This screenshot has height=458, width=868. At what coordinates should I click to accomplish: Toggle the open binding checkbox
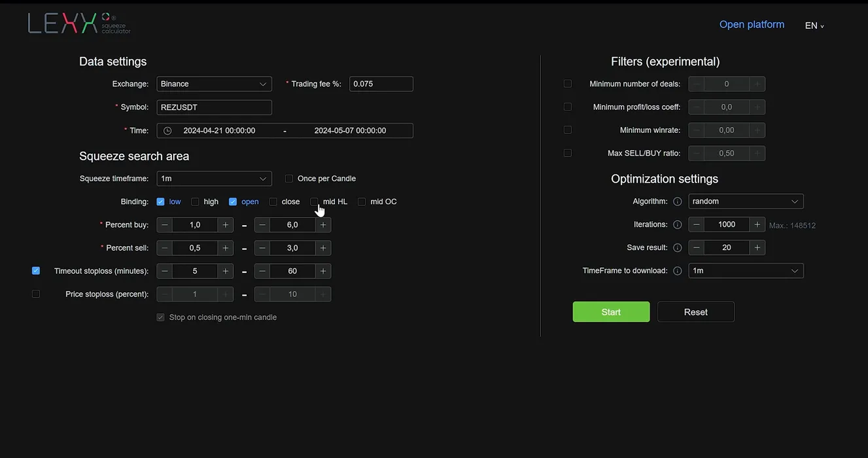[x=233, y=202]
